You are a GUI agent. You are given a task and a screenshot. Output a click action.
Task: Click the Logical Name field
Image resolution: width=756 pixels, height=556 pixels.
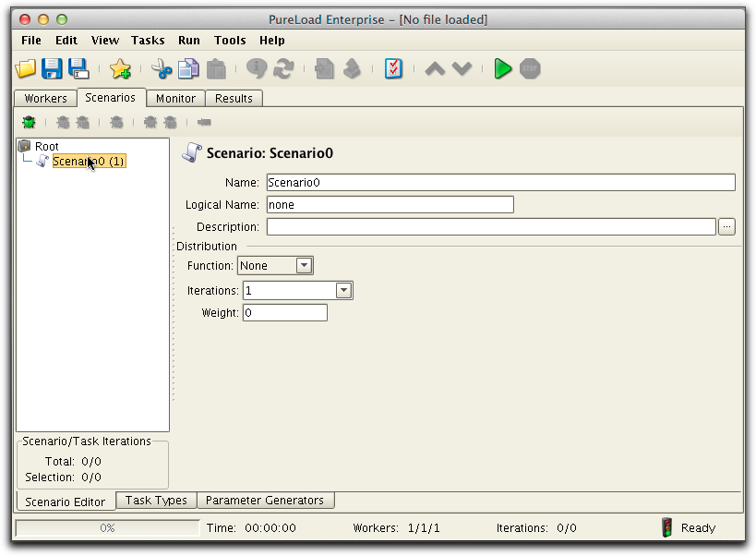(390, 204)
